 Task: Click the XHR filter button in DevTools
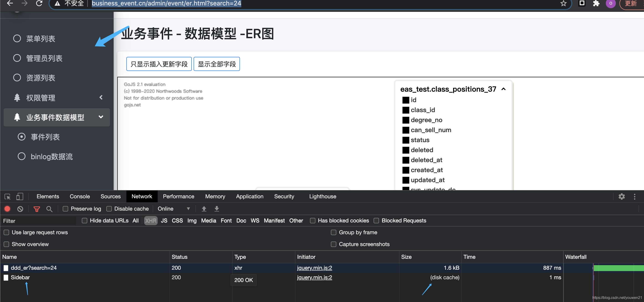click(150, 221)
